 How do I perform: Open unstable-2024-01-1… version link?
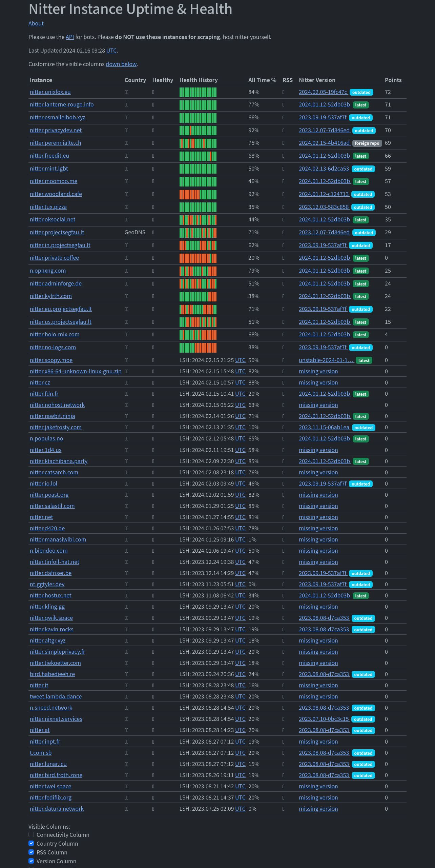pos(326,360)
